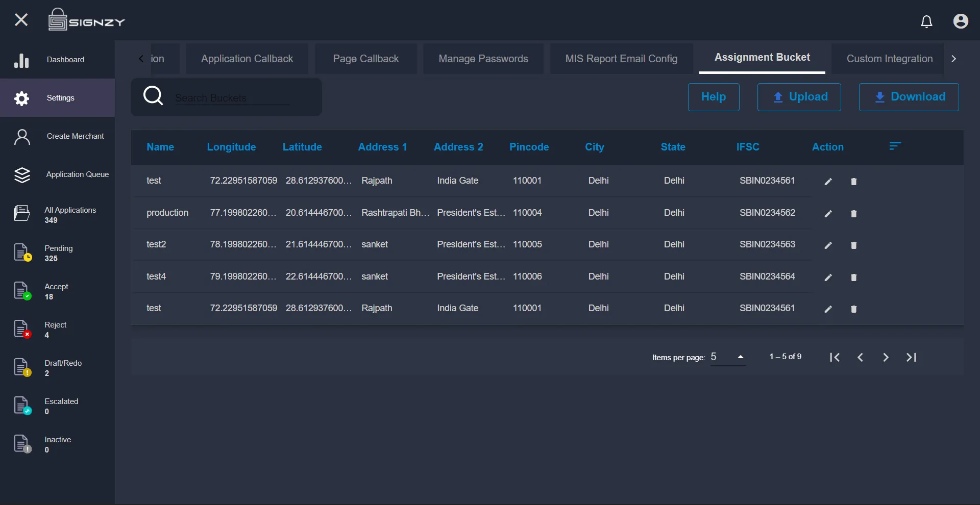Image resolution: width=980 pixels, height=505 pixels.
Task: Select the SBIN0234563 IFSC cell
Action: coord(767,244)
